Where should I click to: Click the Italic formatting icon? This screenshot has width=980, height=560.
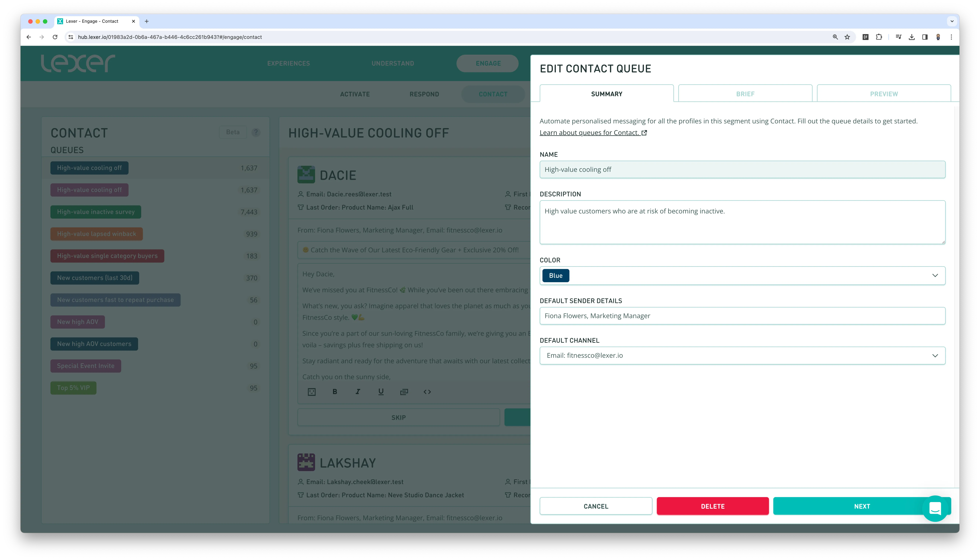click(358, 391)
